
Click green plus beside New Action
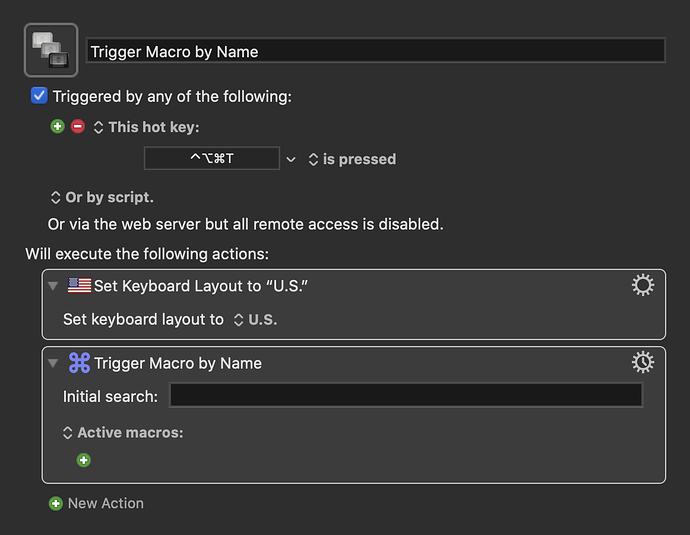point(56,503)
